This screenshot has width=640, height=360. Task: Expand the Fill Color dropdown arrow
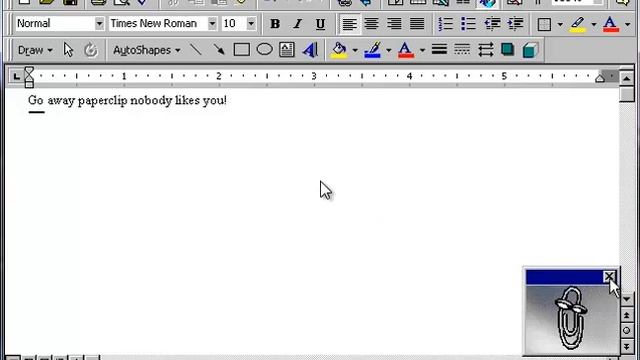tap(355, 51)
